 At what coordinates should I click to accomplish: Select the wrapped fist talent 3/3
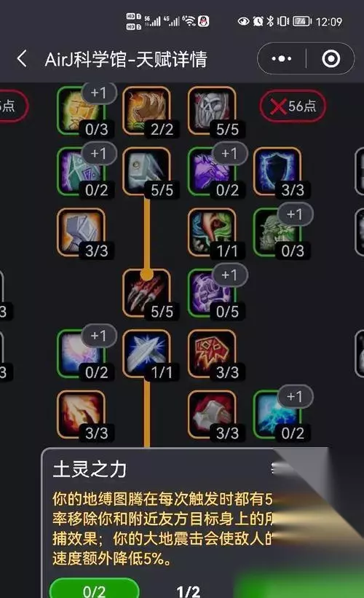(212, 415)
